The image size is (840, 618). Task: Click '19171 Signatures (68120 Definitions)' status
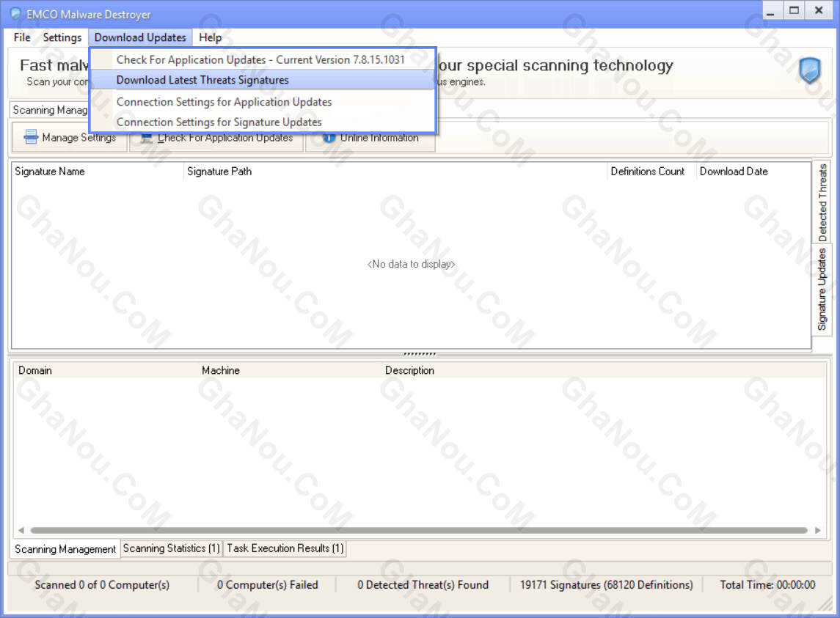click(606, 585)
